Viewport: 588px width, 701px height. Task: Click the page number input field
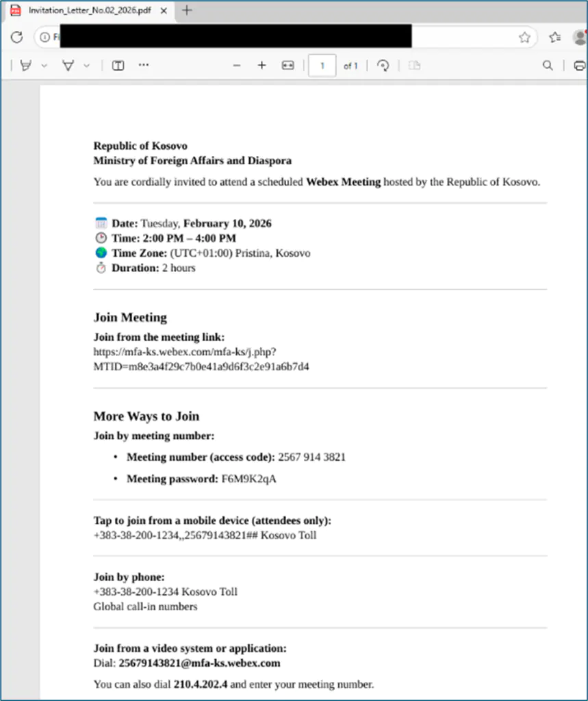coord(322,66)
